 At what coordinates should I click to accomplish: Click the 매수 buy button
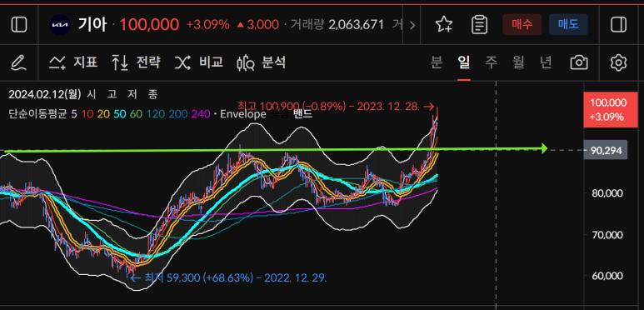pos(522,25)
